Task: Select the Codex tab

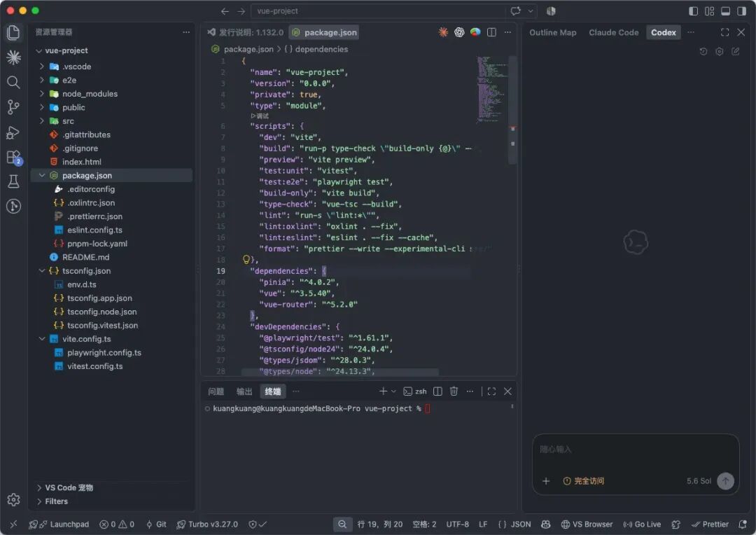Action: point(664,32)
